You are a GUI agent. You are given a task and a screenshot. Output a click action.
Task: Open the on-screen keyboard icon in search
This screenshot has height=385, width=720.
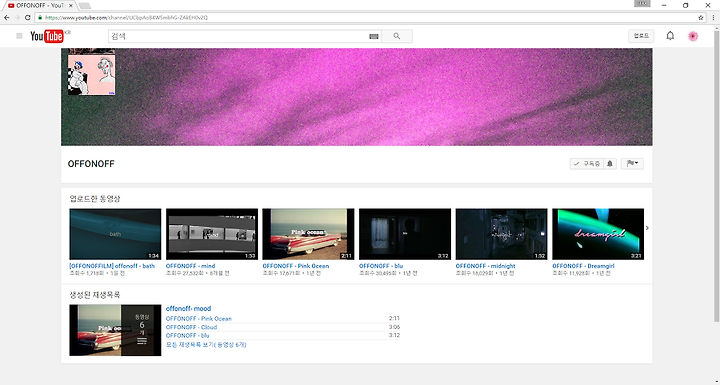point(374,36)
